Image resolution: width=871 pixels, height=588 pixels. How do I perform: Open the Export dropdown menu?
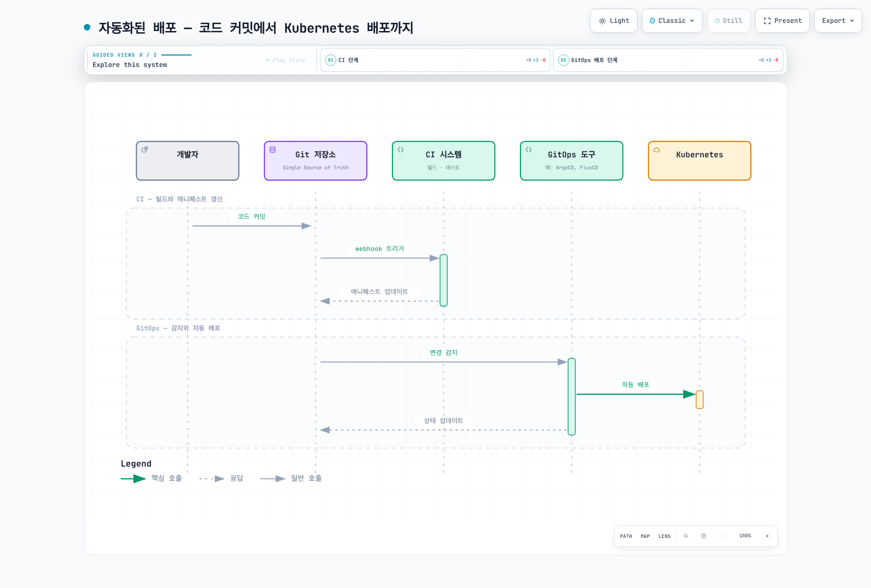[x=838, y=21]
